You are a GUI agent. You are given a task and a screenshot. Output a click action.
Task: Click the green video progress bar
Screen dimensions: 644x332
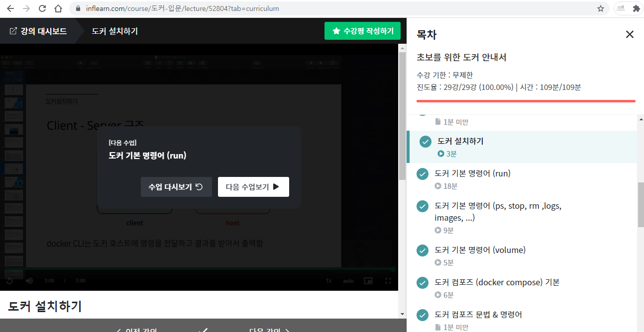(198, 269)
